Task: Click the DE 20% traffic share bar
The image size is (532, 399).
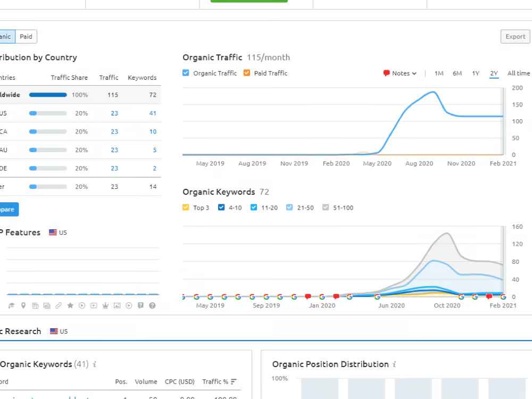Action: point(48,168)
